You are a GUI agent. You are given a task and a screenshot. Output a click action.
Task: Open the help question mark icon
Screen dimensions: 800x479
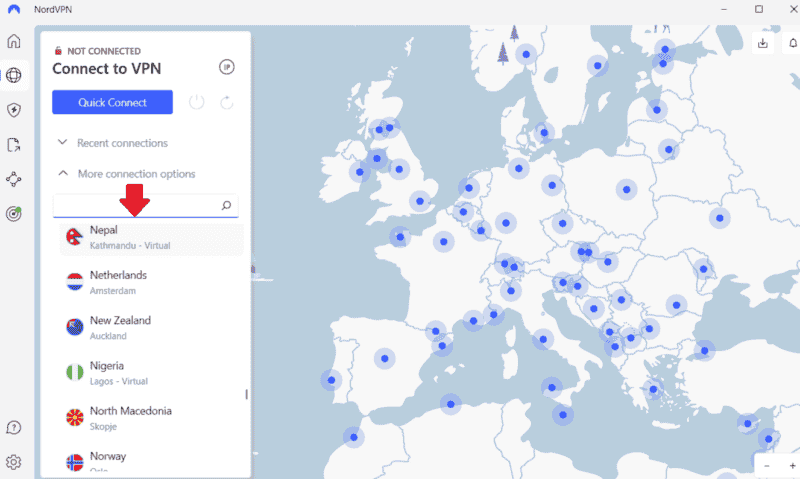[14, 427]
